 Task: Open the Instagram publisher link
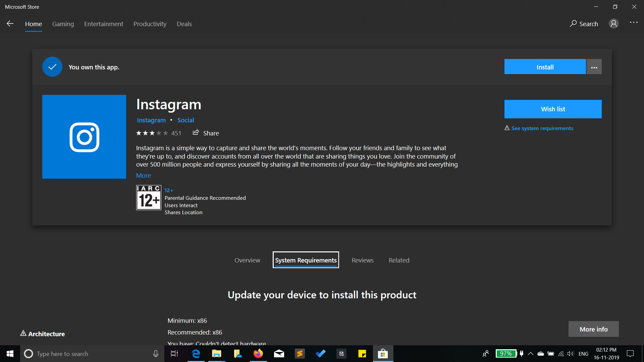151,120
